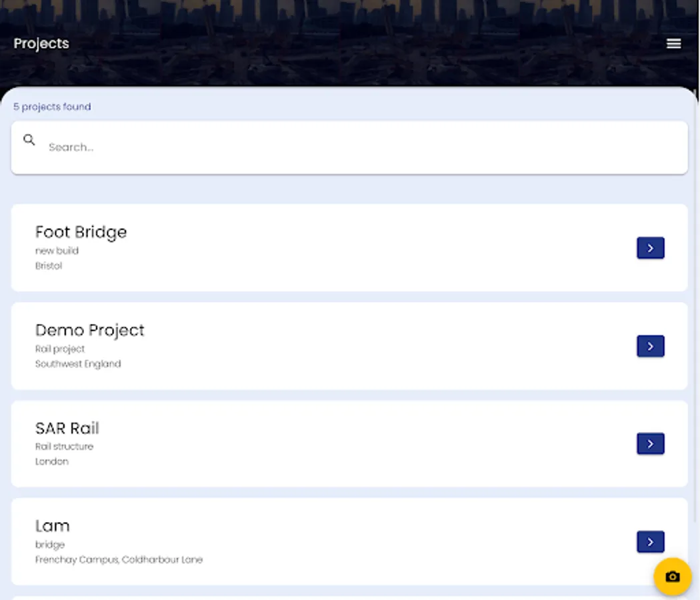Click the Frenchay Campus, Coldharbour Lane address
This screenshot has width=700, height=600.
click(119, 560)
